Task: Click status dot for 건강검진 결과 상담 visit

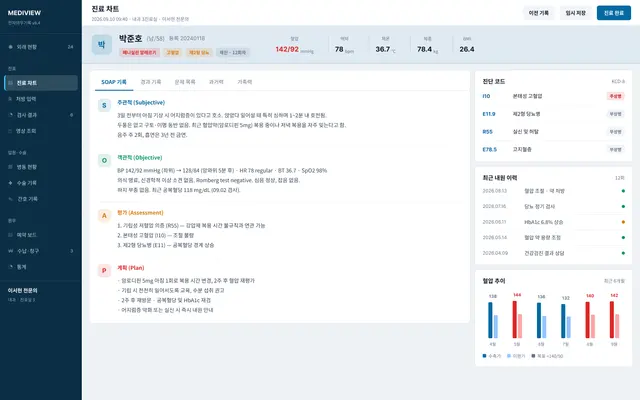Action: pyautogui.click(x=623, y=253)
